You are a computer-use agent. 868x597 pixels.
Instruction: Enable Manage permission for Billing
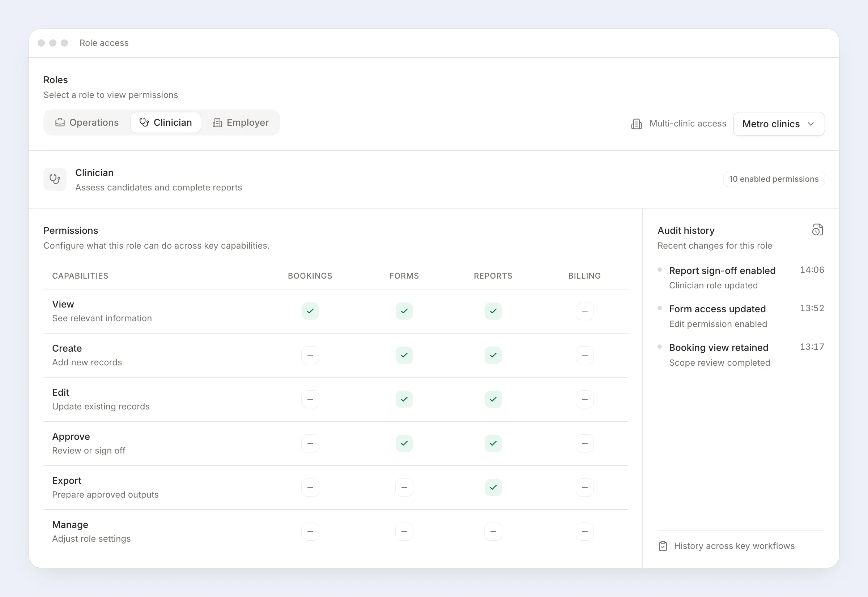[585, 532]
